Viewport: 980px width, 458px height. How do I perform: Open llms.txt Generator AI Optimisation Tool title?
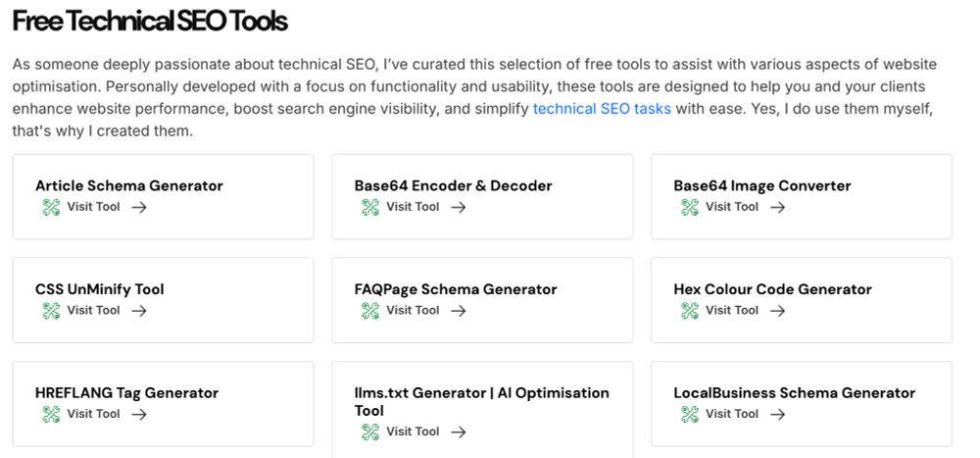coord(482,402)
